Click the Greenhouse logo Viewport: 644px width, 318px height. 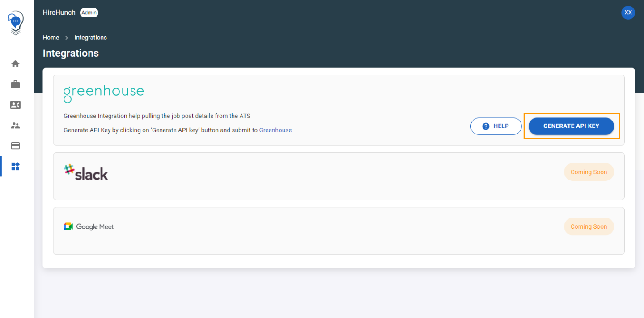[103, 93]
